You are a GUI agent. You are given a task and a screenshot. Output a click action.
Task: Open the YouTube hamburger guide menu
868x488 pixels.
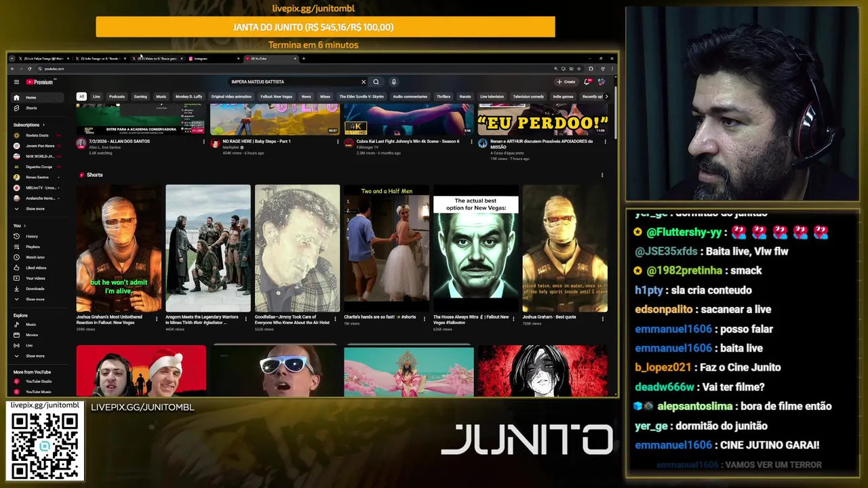[x=16, y=82]
